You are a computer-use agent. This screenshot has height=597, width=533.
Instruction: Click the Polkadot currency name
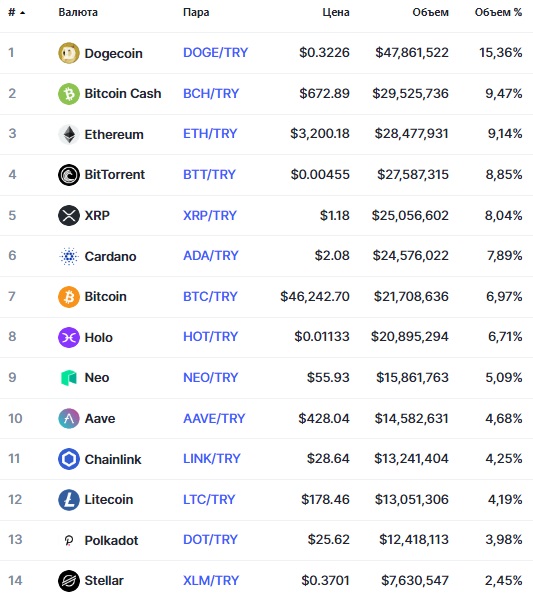pos(111,540)
